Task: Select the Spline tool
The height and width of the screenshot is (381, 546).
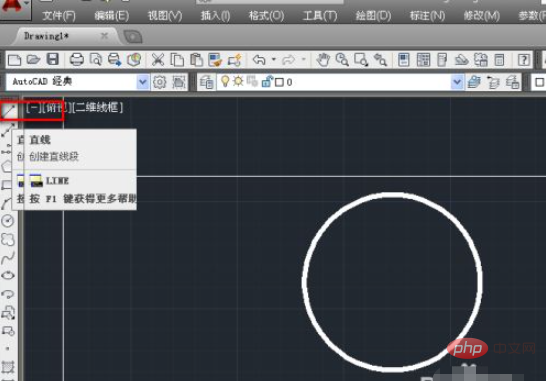Action: 8,257
